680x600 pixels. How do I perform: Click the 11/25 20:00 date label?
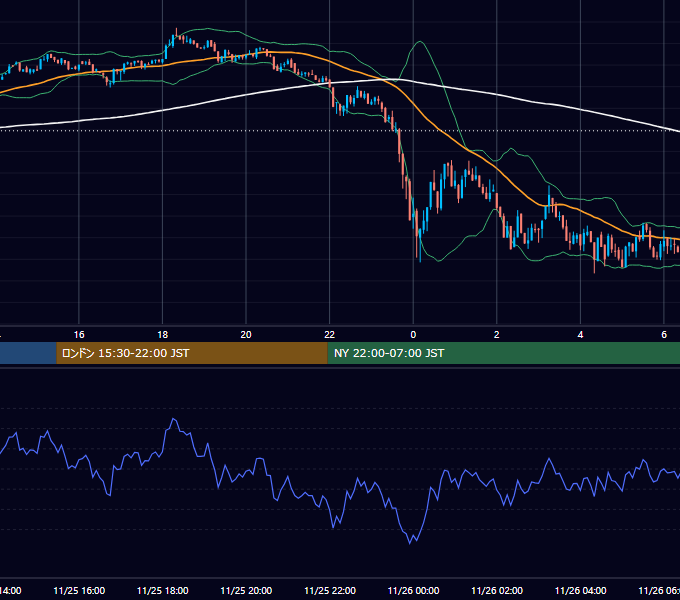click(x=246, y=590)
